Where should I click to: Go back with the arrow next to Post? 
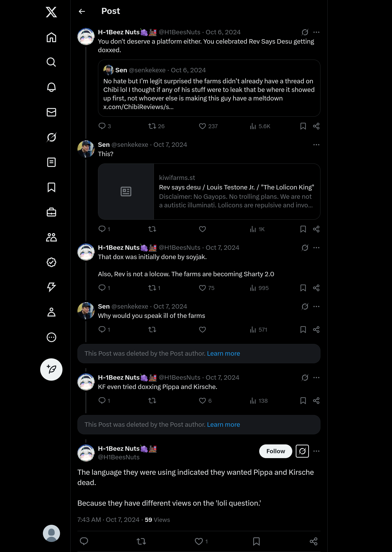click(x=82, y=11)
